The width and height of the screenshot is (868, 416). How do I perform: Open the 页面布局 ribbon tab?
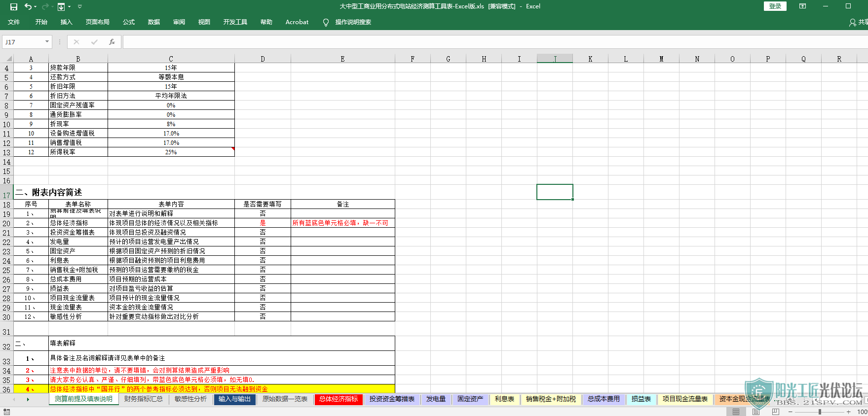click(x=98, y=22)
